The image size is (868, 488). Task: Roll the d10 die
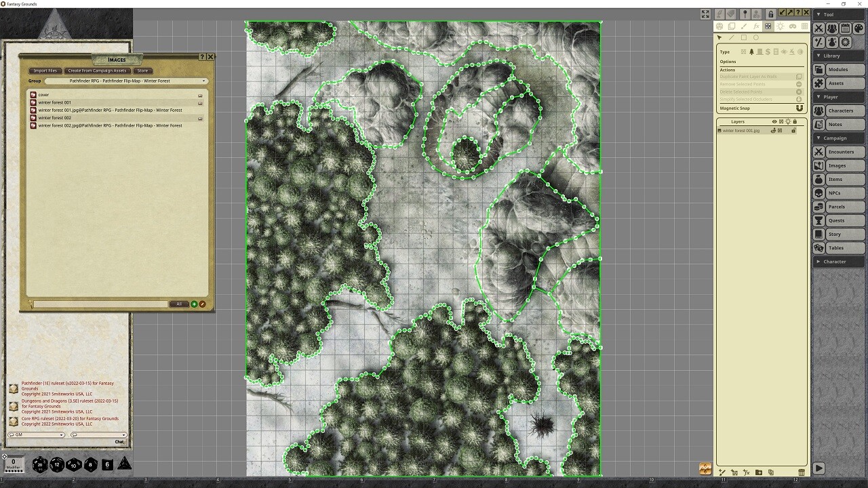[x=73, y=464]
